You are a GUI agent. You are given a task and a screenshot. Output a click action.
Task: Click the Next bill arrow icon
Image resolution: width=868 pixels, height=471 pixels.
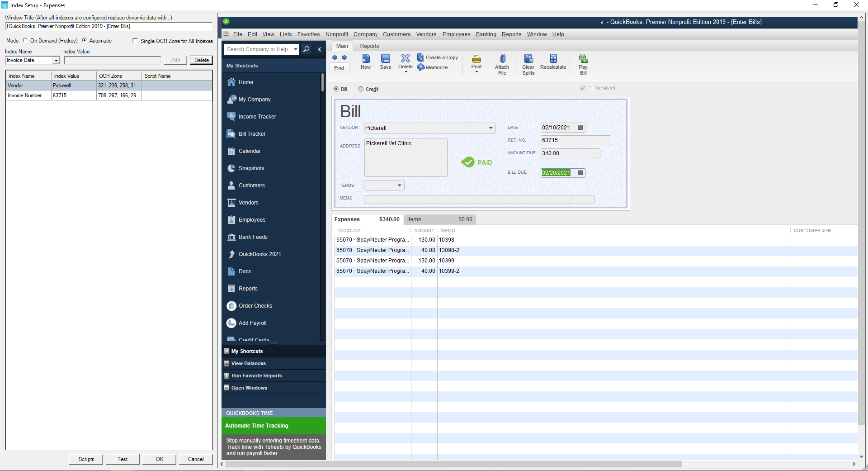(x=344, y=57)
